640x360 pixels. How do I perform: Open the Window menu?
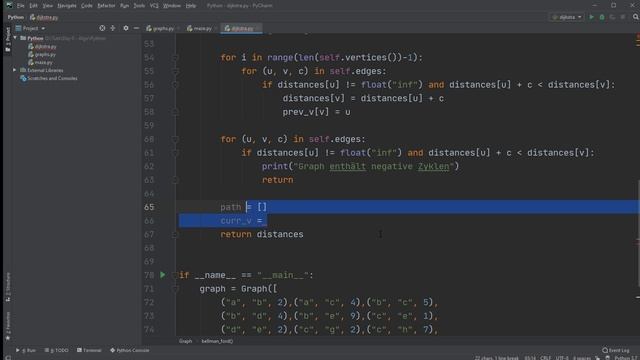pos(172,6)
